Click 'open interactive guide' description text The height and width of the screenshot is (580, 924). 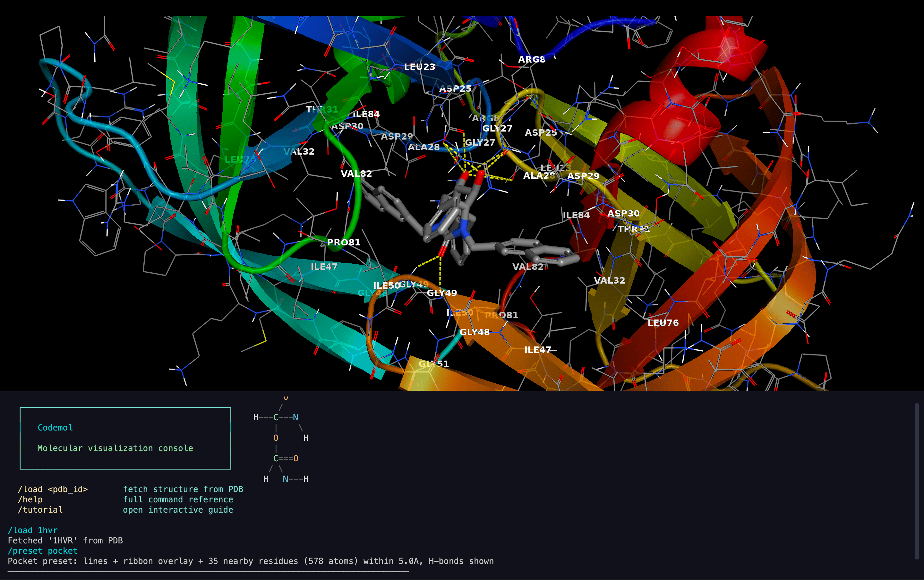178,510
